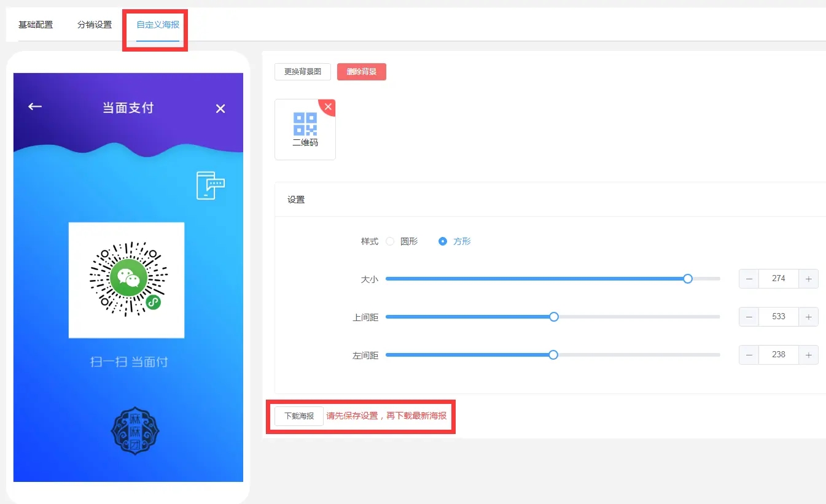Image resolution: width=826 pixels, height=504 pixels.
Task: Increase 左间距 value with plus button
Action: pos(808,355)
